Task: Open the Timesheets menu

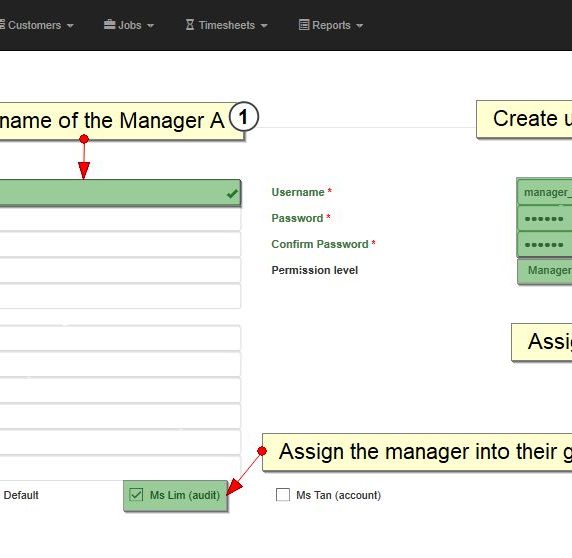Action: click(x=227, y=25)
